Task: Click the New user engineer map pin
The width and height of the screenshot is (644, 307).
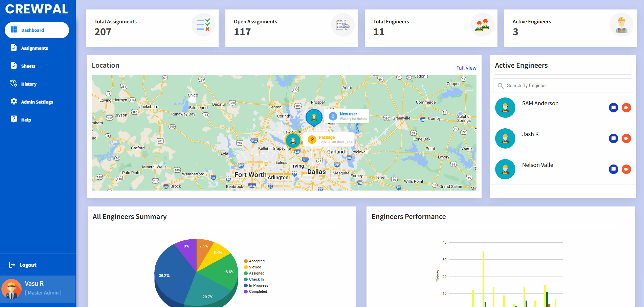Action: tap(314, 117)
